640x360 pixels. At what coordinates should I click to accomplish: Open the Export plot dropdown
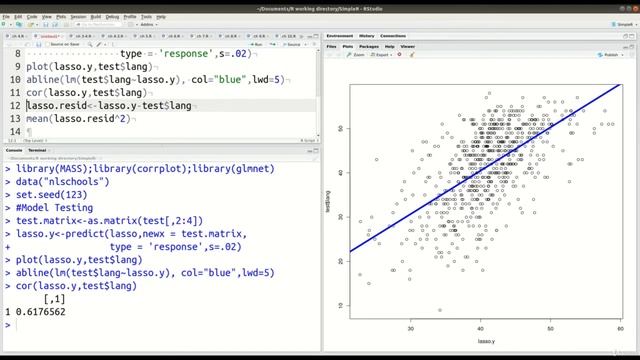pyautogui.click(x=381, y=55)
